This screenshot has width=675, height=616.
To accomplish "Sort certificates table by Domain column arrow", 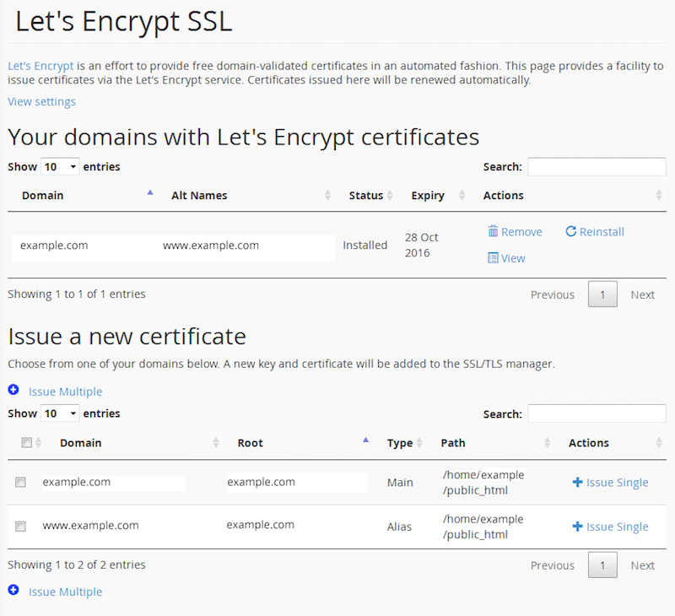I will point(150,194).
